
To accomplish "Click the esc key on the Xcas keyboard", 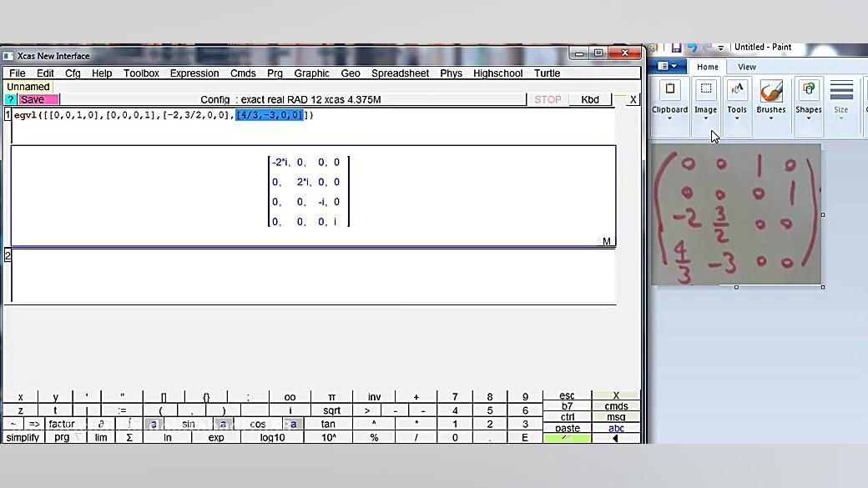I will [567, 395].
